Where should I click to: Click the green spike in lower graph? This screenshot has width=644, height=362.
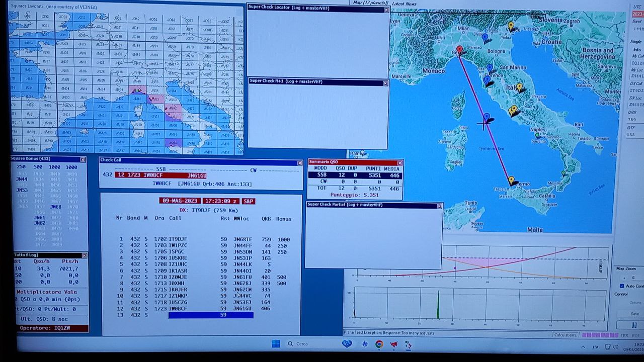point(438,304)
